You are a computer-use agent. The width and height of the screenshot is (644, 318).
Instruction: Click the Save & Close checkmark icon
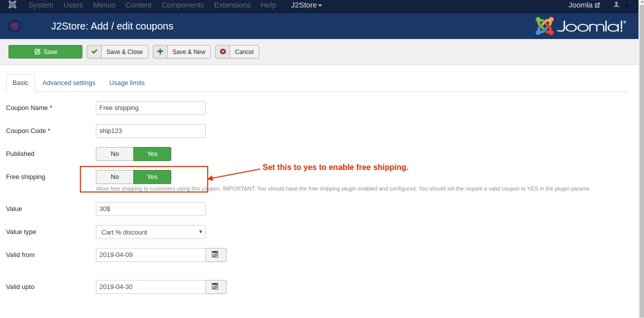click(94, 52)
